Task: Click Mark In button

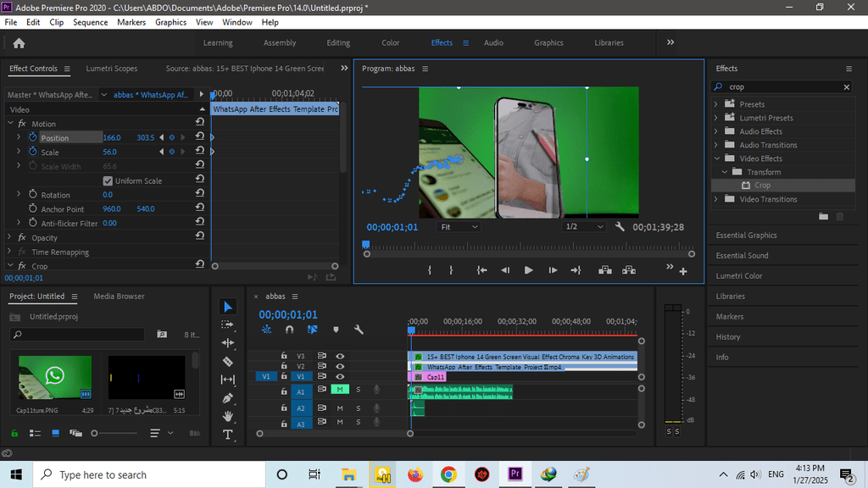Action: [x=430, y=270]
